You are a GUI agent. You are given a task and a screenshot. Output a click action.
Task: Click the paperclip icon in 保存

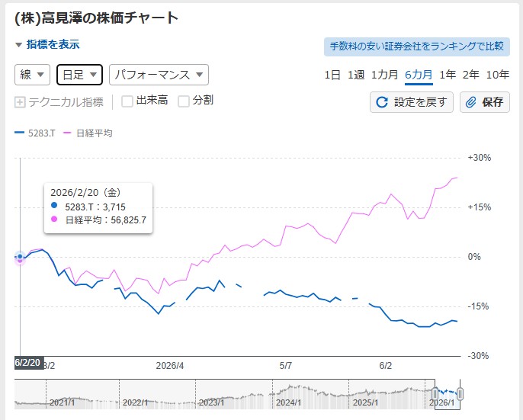(x=470, y=102)
